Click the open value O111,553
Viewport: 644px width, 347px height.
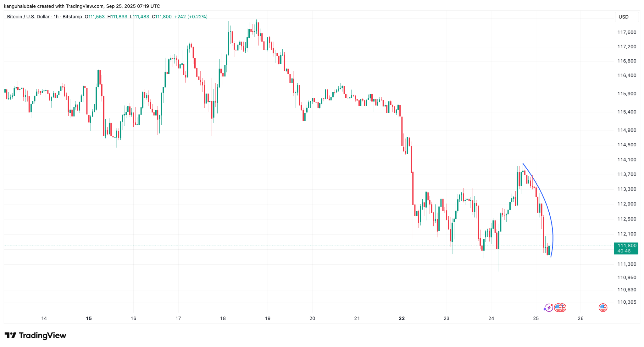tap(95, 17)
